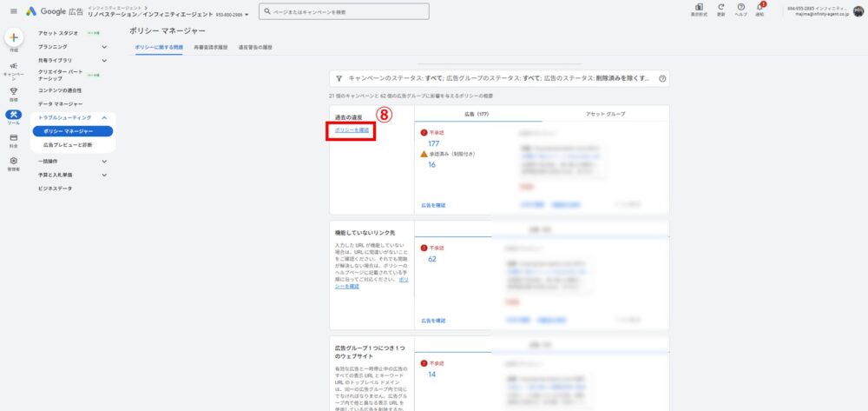Open the Goals (目標) trophy icon
The width and height of the screenshot is (868, 411).
click(x=13, y=90)
